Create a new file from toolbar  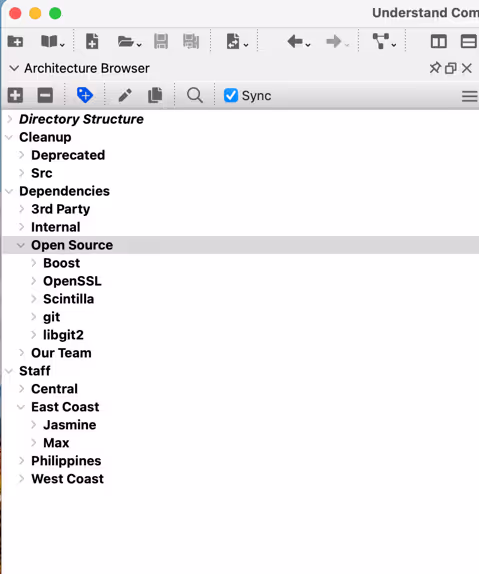[92, 41]
